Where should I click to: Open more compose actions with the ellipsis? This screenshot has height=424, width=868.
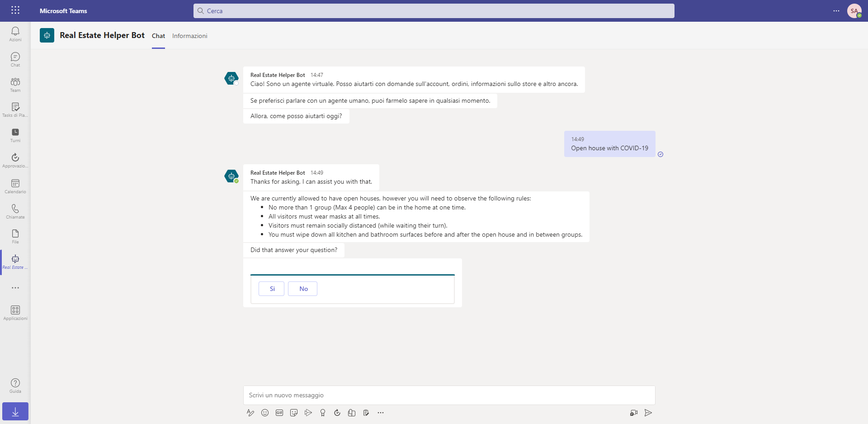(x=381, y=413)
